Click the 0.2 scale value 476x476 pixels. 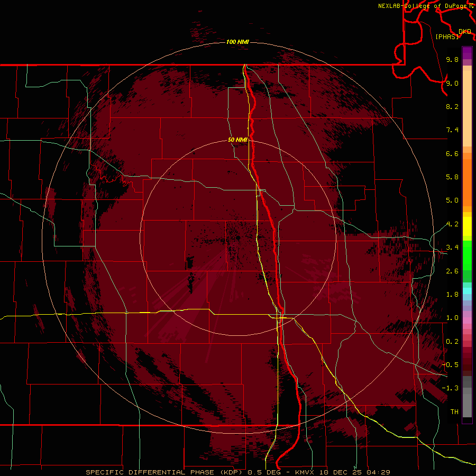[452, 342]
